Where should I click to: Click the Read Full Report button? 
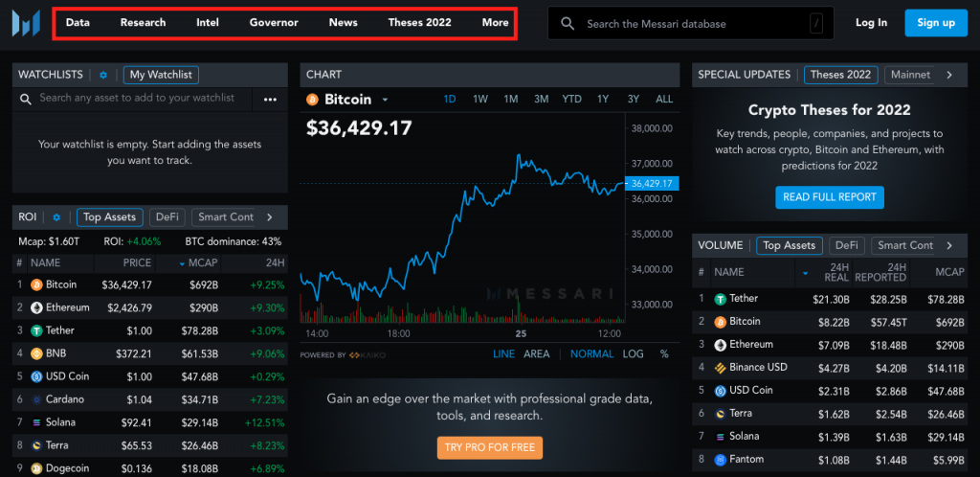click(829, 197)
